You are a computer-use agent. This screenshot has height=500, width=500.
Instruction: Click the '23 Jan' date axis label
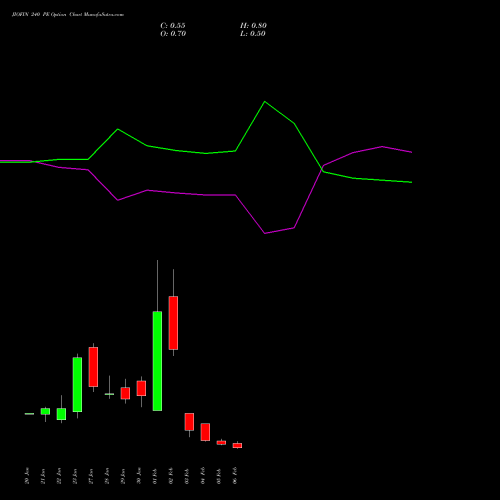click(x=75, y=476)
